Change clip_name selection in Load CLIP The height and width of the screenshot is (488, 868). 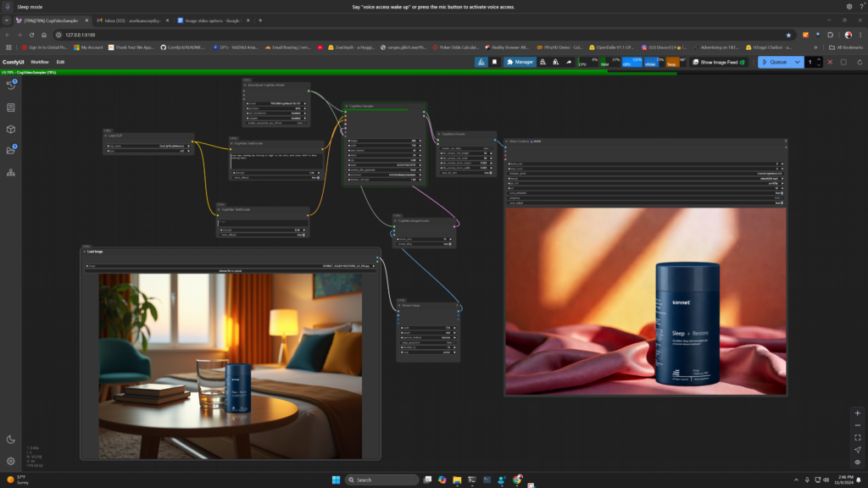(148, 146)
